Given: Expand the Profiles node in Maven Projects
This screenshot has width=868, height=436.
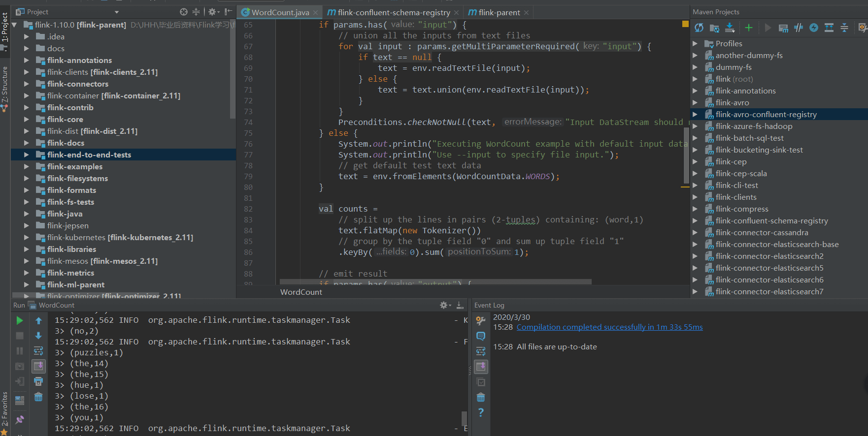Looking at the screenshot, I should pos(695,44).
